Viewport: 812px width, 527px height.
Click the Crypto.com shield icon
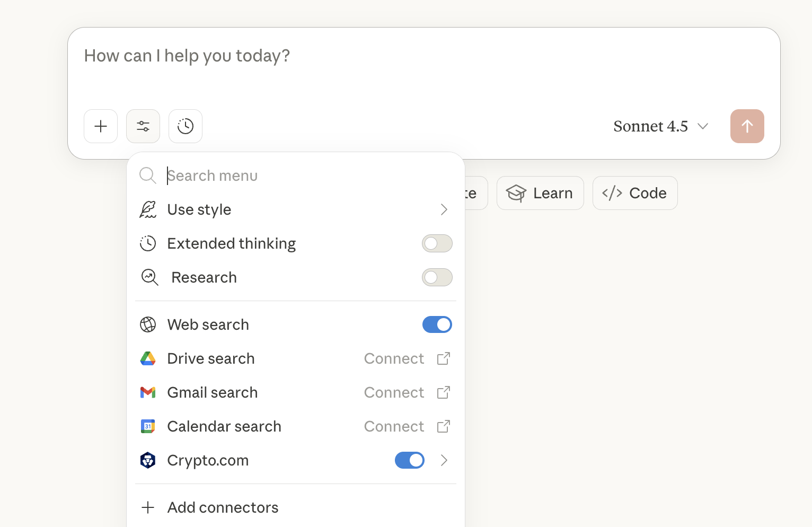148,460
